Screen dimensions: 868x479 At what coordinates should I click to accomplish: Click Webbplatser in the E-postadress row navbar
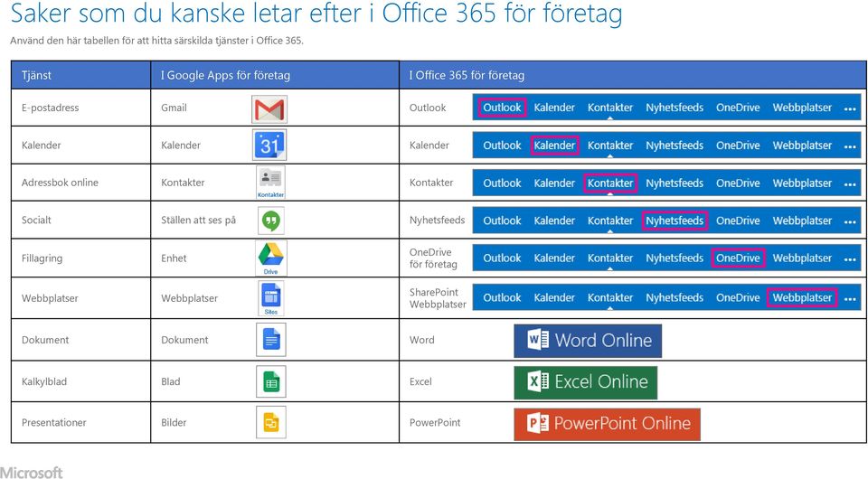(802, 108)
